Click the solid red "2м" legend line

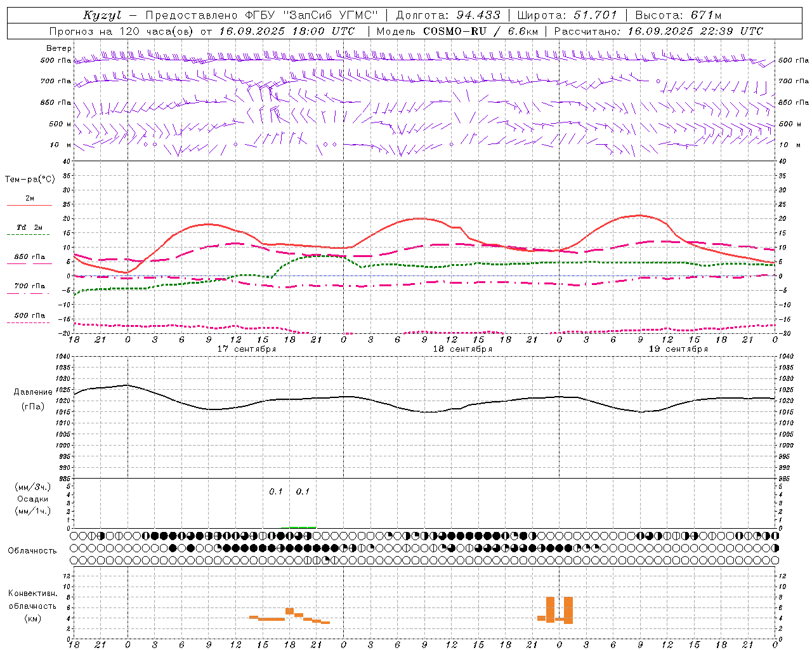[29, 205]
